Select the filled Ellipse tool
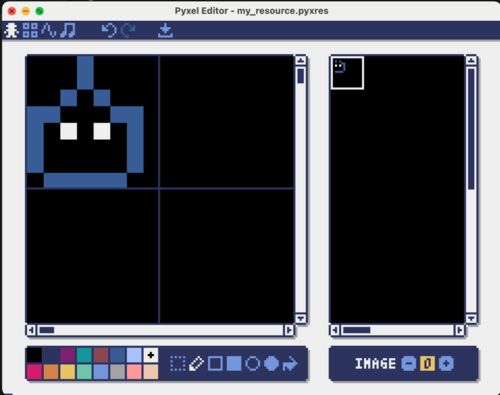The width and height of the screenshot is (500, 395). click(272, 363)
